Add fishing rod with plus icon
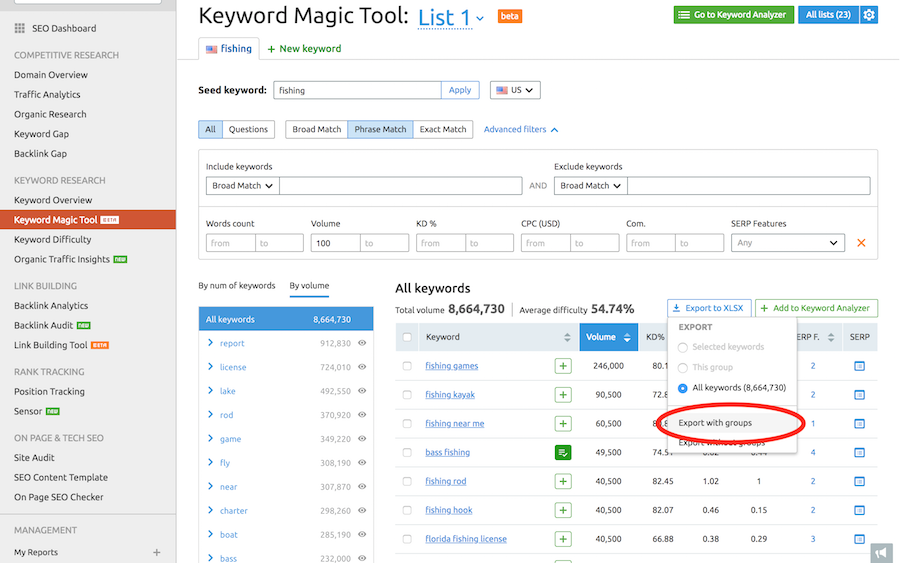Image resolution: width=900 pixels, height=563 pixels. click(x=562, y=481)
